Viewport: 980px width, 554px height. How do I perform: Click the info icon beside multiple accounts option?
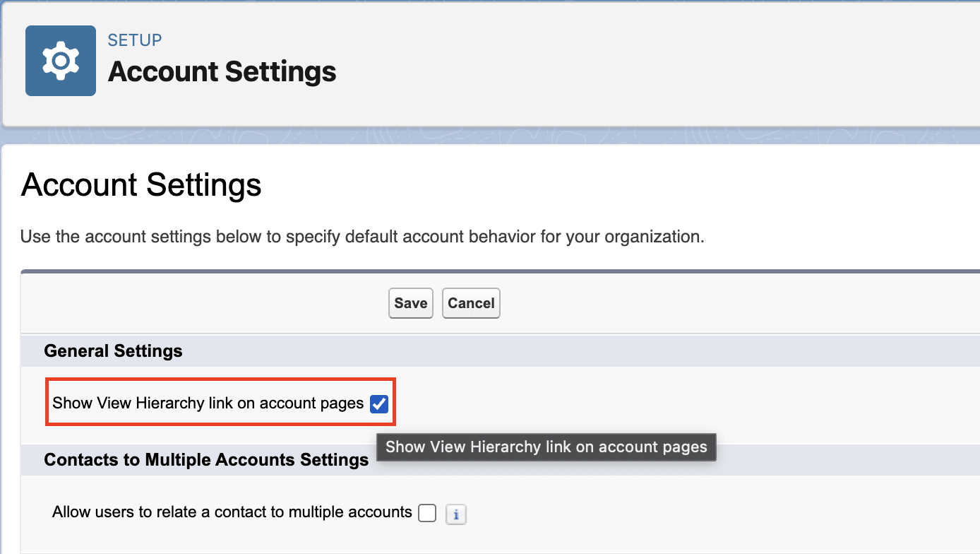pos(455,514)
